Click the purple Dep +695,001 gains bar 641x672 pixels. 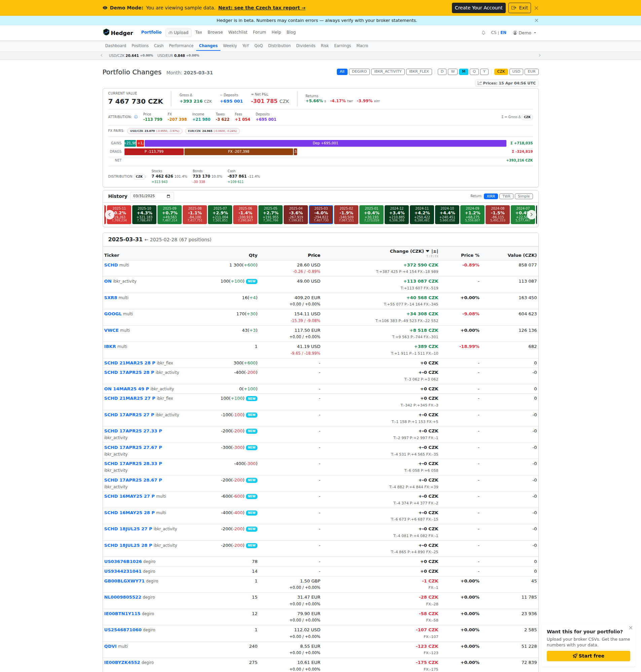(325, 143)
